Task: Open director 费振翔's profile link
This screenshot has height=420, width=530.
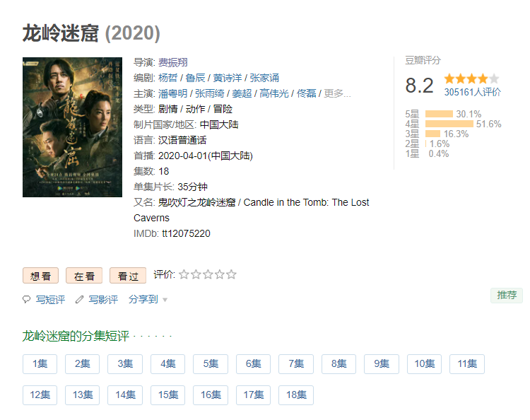Action: point(173,62)
